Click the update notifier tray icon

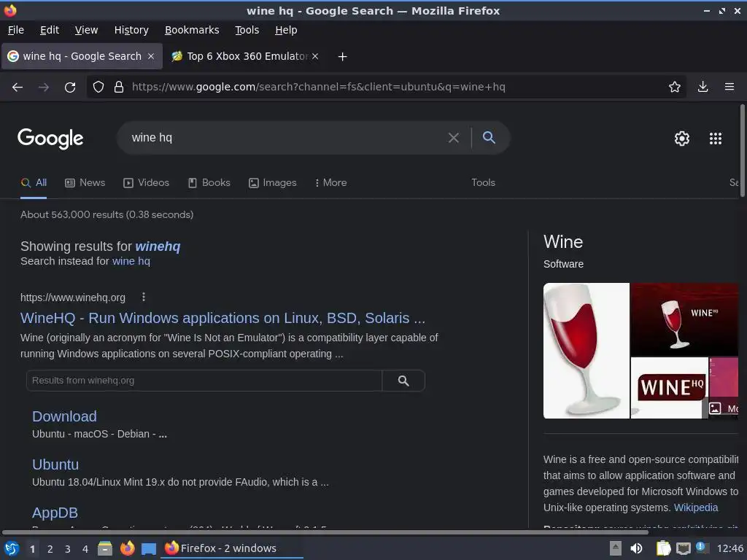(x=702, y=548)
